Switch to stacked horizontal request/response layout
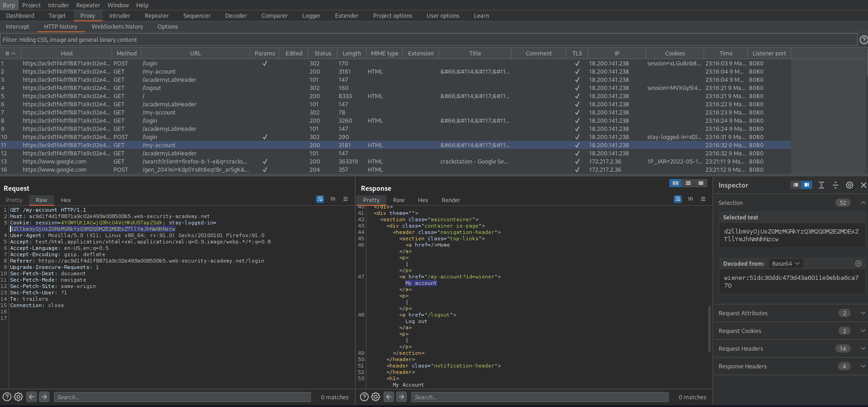Screen dimensions: 868x407 point(688,183)
